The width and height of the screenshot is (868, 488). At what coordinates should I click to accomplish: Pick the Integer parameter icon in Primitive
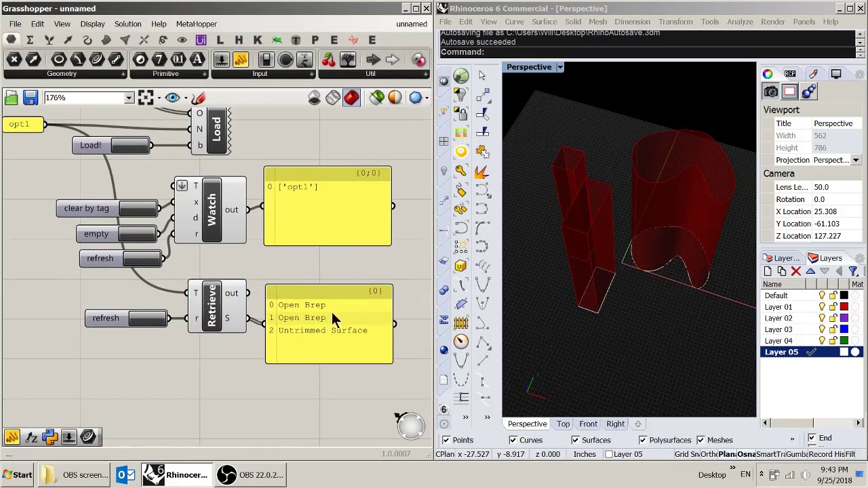click(x=159, y=60)
